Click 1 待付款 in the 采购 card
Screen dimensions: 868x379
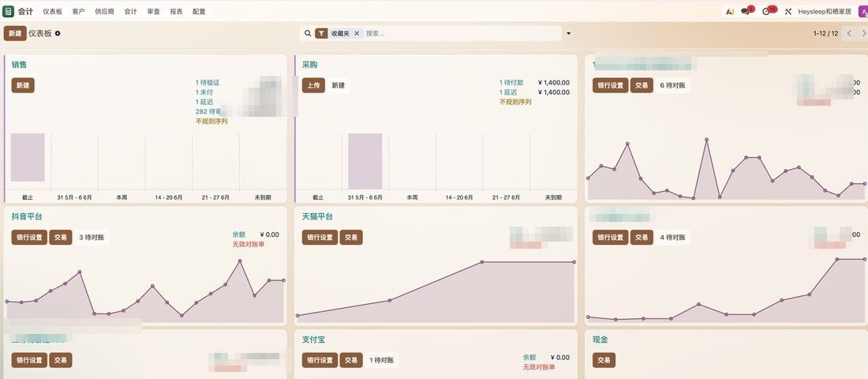click(x=511, y=83)
